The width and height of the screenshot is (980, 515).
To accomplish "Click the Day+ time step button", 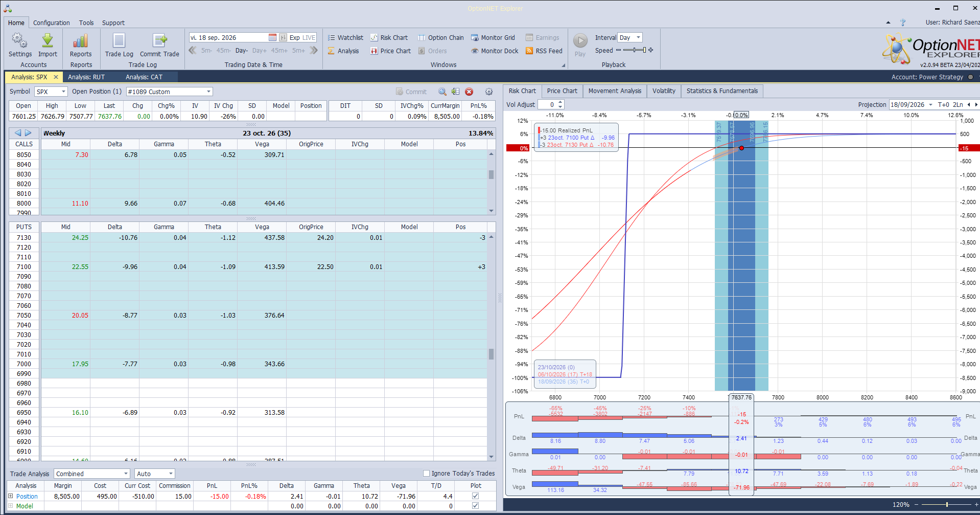I will click(260, 50).
